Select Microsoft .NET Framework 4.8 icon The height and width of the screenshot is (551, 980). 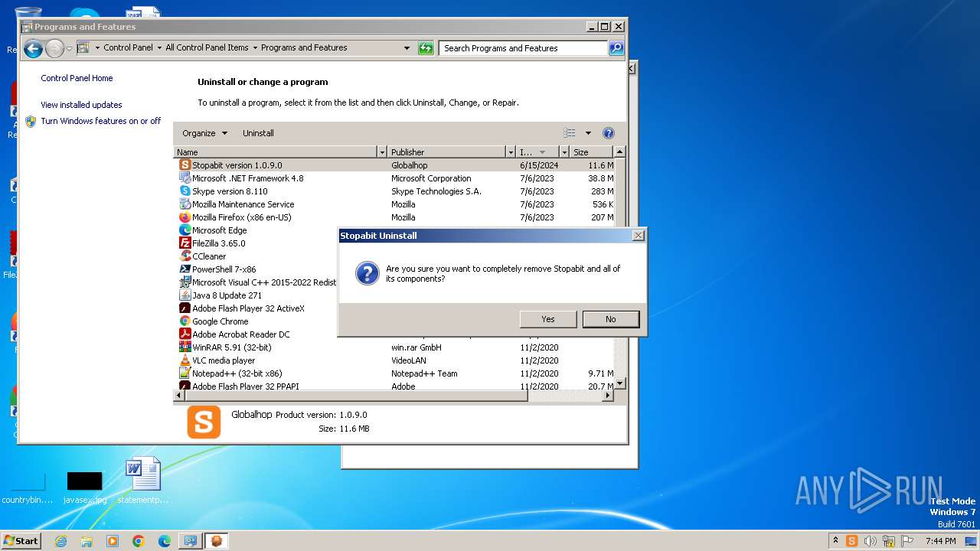coord(185,178)
